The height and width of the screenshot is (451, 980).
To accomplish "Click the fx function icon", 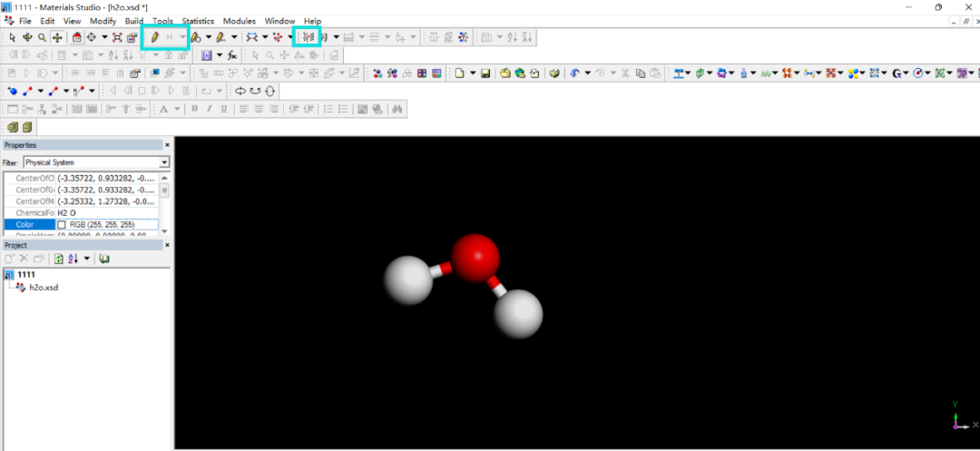I will pyautogui.click(x=232, y=55).
